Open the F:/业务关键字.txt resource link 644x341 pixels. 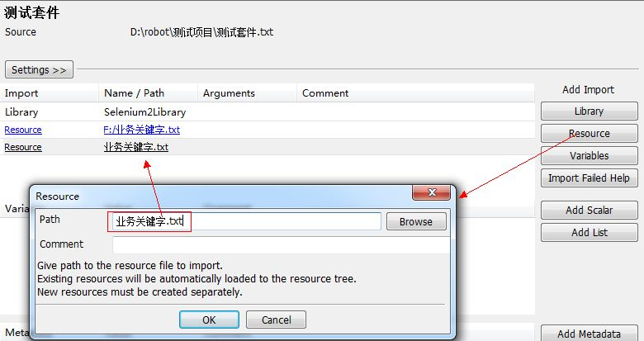coord(142,130)
